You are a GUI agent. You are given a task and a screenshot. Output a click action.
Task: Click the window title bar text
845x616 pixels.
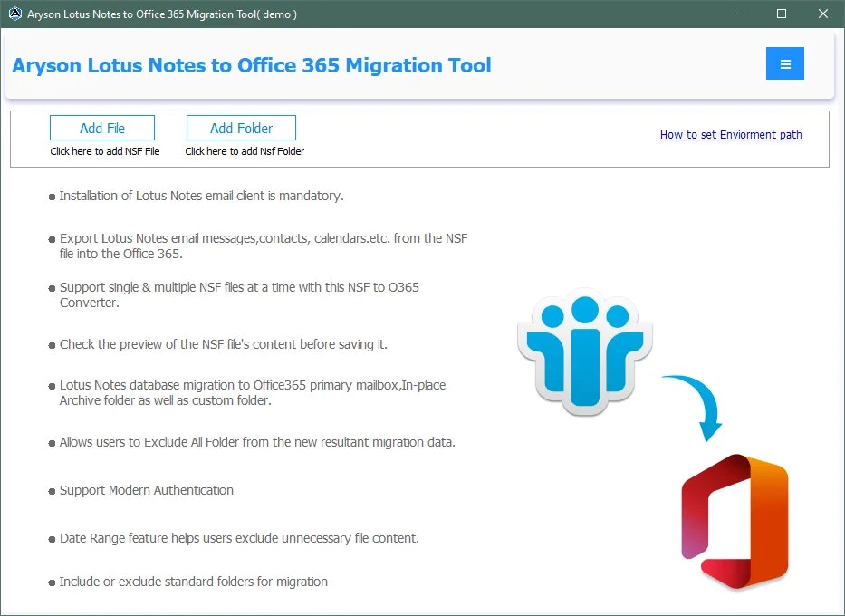tap(162, 14)
